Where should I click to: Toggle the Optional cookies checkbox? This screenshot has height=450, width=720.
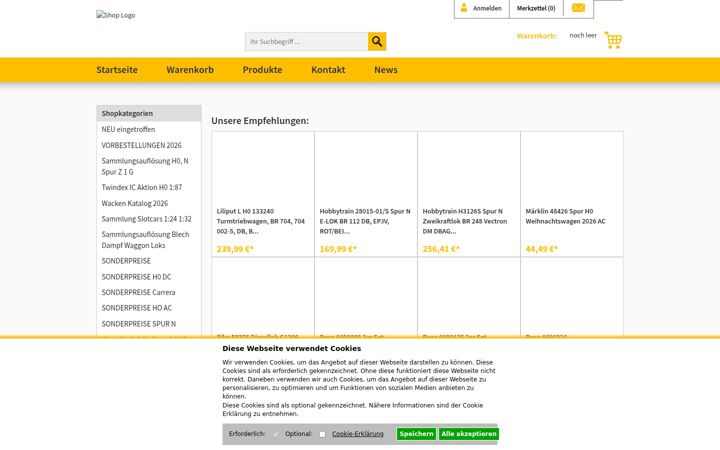(x=322, y=434)
